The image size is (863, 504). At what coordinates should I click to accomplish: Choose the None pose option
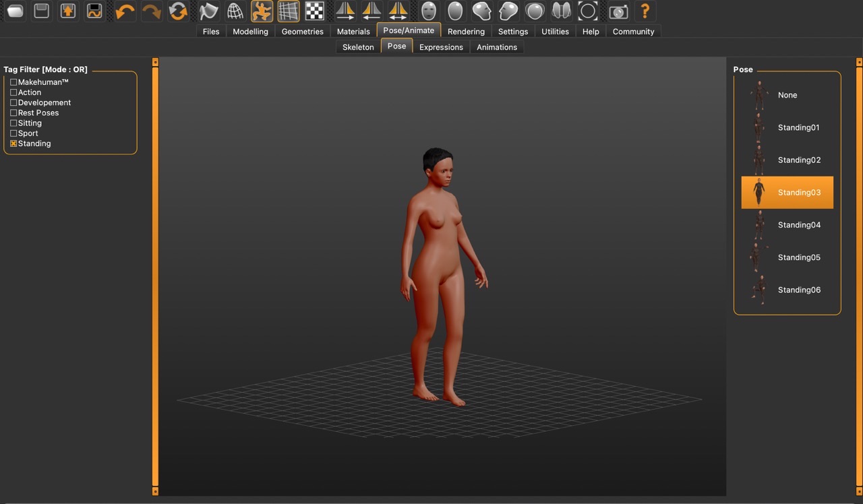coord(787,95)
